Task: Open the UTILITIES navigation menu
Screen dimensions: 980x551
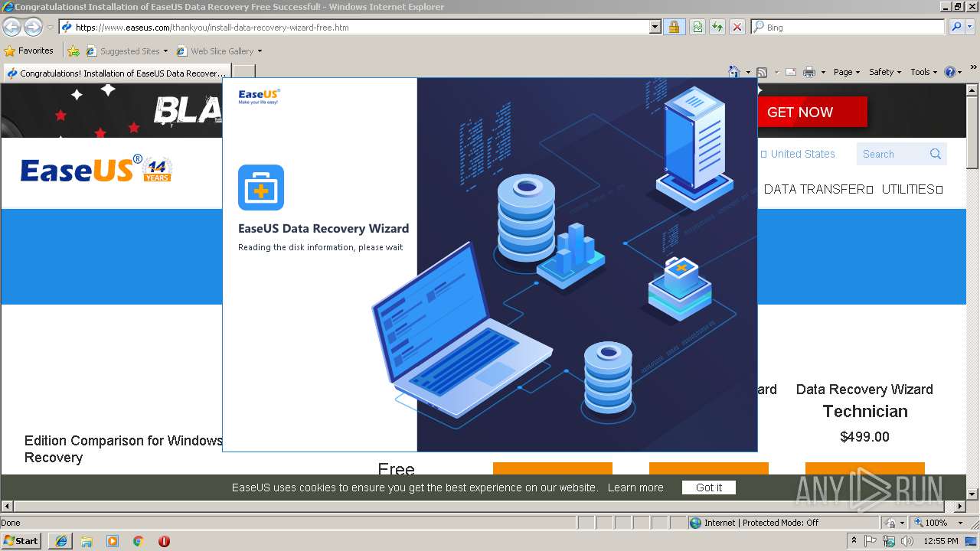Action: point(912,189)
